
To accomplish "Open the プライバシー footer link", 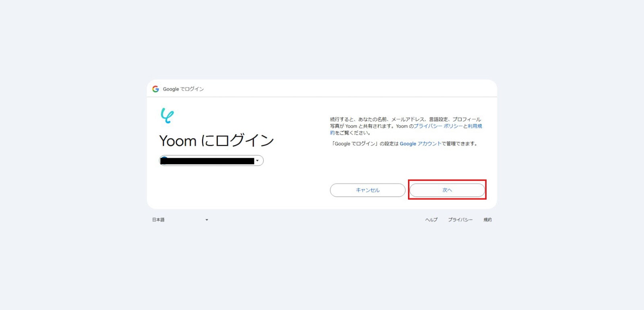I will [x=460, y=220].
